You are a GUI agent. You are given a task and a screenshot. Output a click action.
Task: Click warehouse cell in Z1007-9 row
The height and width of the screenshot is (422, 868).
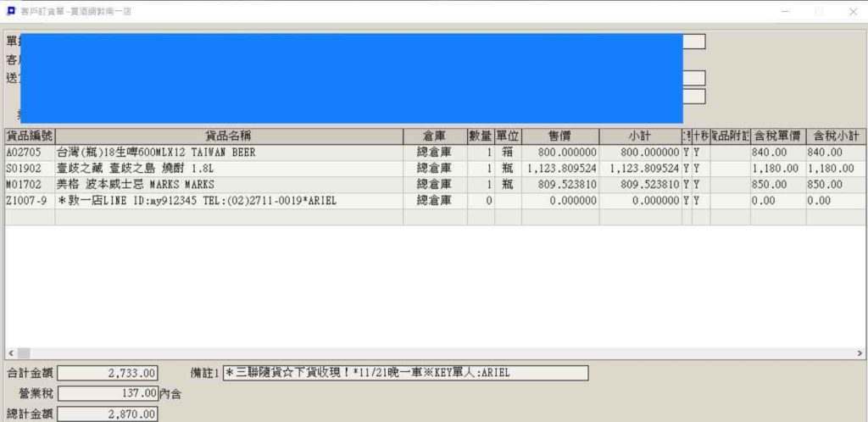[x=435, y=201]
